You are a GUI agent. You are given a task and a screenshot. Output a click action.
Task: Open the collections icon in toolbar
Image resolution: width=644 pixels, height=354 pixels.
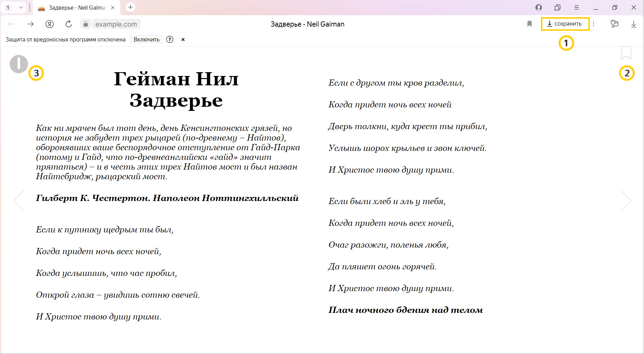(x=614, y=24)
